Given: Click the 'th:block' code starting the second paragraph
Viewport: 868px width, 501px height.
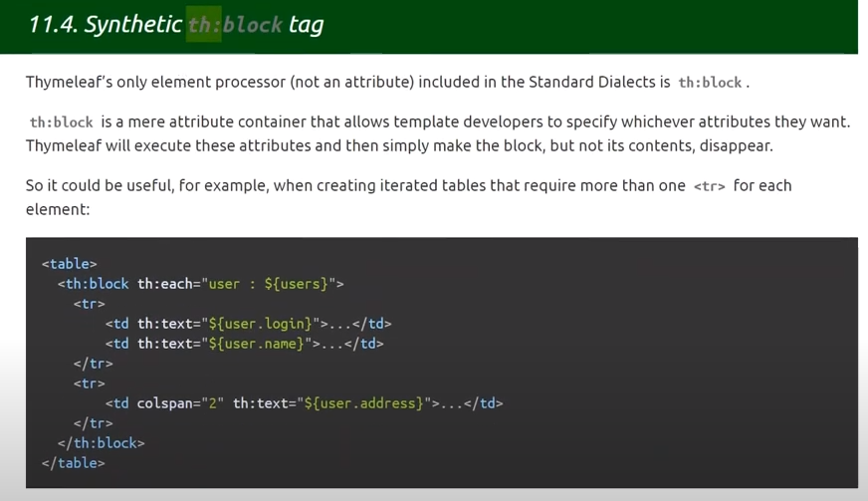Looking at the screenshot, I should click(61, 122).
